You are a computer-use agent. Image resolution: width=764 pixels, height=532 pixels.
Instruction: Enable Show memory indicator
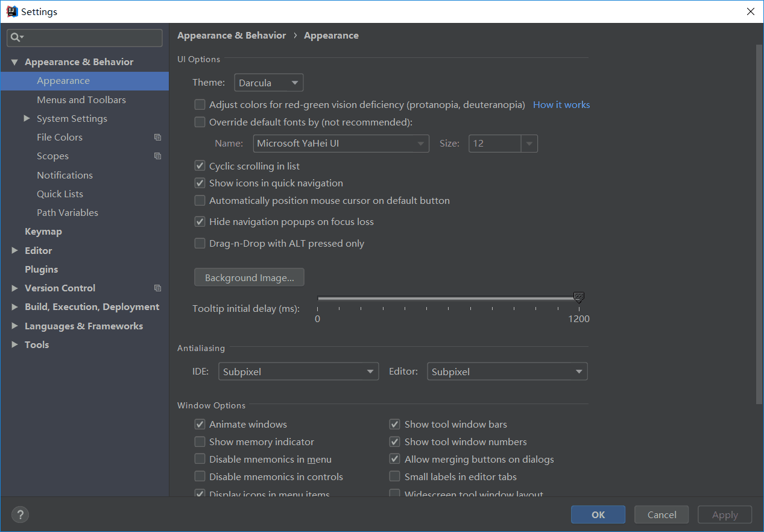point(200,442)
